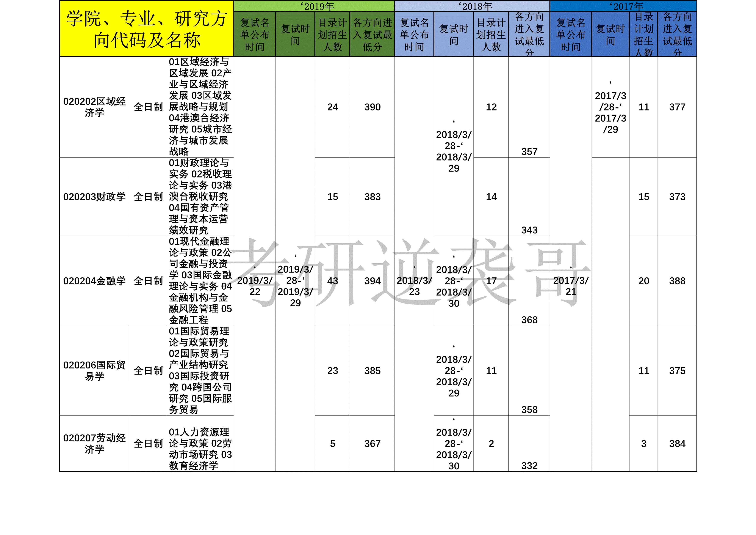Click 2018 enrollment '2' for 劳动经济学
The width and height of the screenshot is (756, 535).
click(x=491, y=444)
